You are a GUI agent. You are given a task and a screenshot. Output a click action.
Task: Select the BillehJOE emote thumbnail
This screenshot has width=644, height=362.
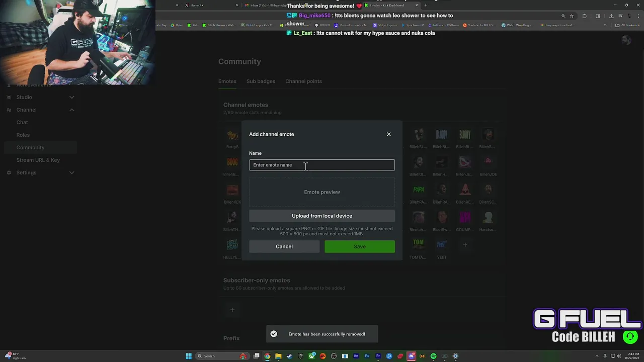click(488, 162)
